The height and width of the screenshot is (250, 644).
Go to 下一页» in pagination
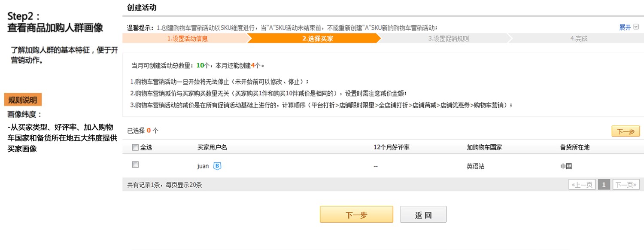(x=626, y=184)
